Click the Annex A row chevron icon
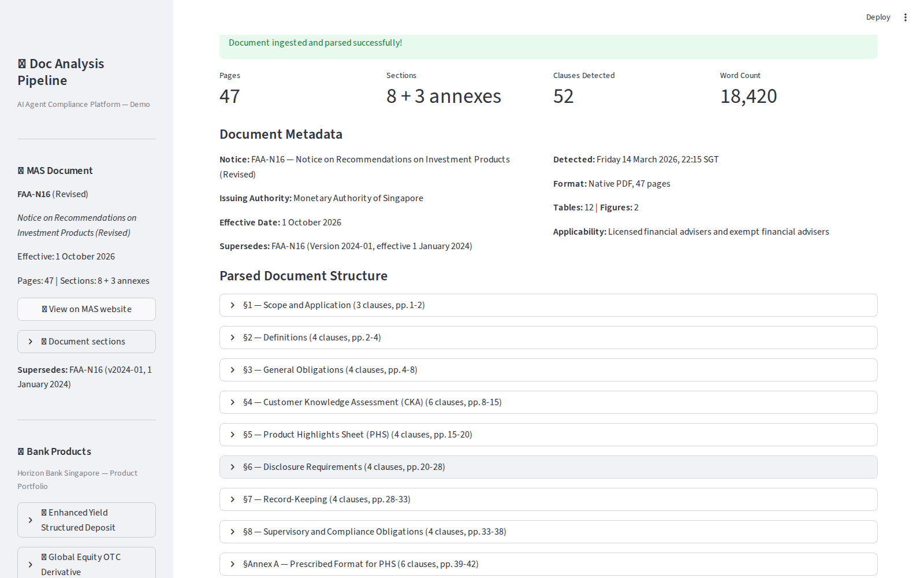The height and width of the screenshot is (578, 924). (x=233, y=564)
